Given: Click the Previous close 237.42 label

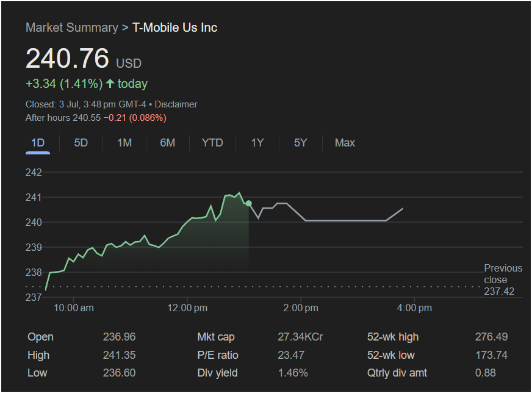Looking at the screenshot, I should (x=503, y=279).
